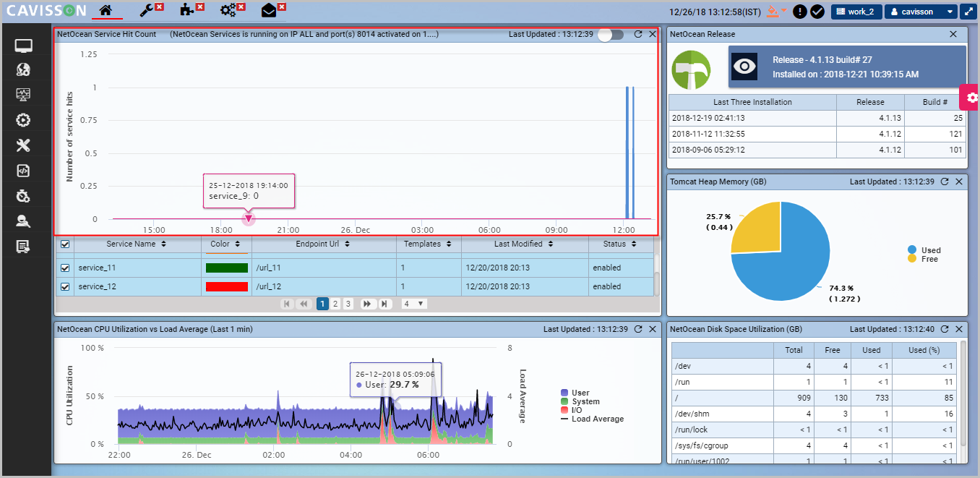This screenshot has width=980, height=478.
Task: Toggle the Free legend in Tomcat pie
Action: tap(923, 259)
